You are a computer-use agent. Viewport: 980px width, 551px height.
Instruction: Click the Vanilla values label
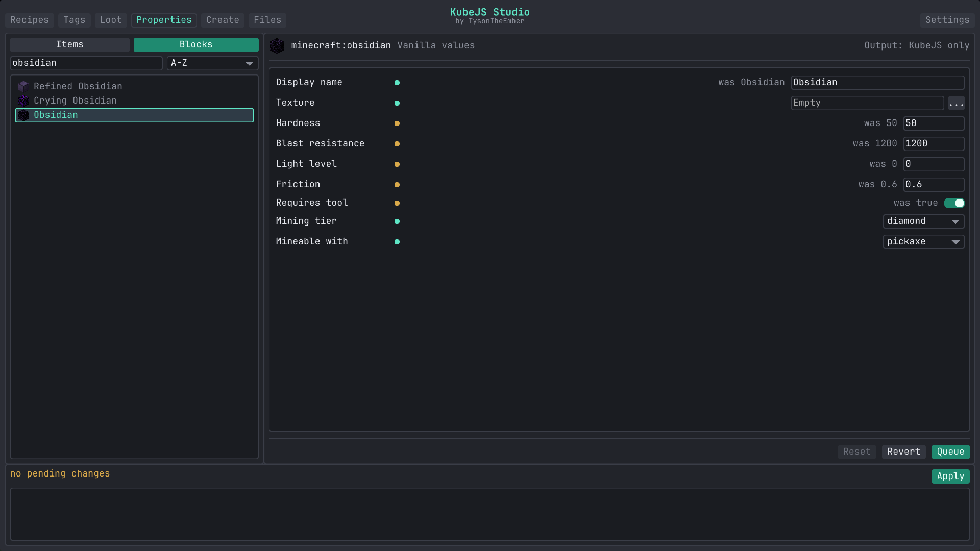tap(436, 45)
